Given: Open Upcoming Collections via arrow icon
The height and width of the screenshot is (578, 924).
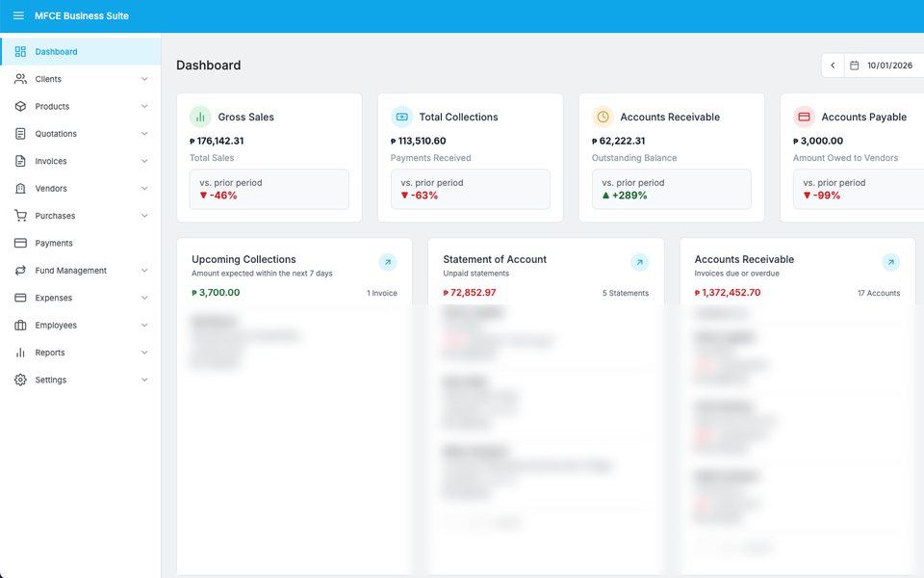Looking at the screenshot, I should point(388,262).
